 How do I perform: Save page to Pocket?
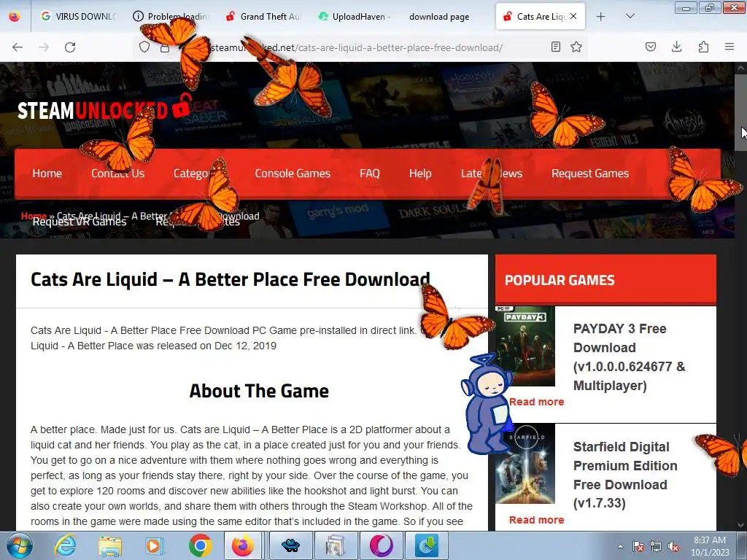(x=651, y=47)
